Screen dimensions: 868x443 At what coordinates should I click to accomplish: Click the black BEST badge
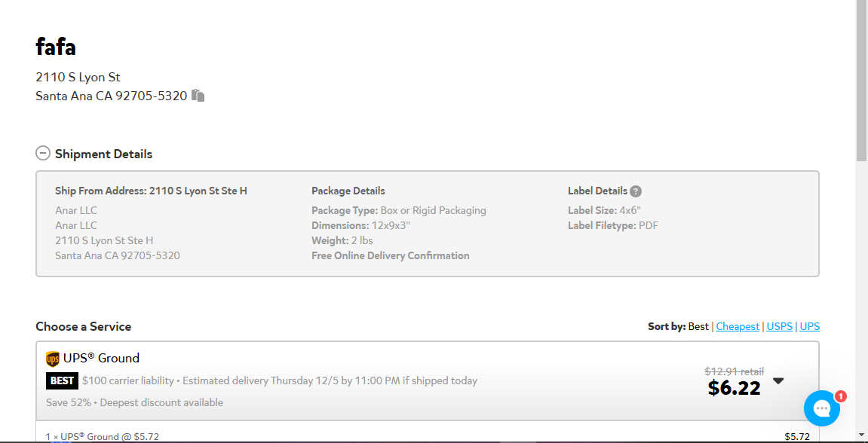click(x=62, y=380)
